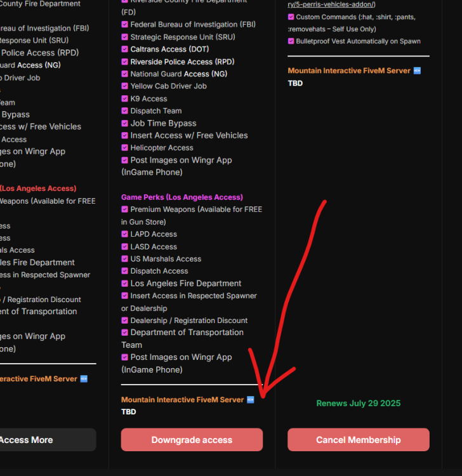Toggle the K9 Access checkbox
Screen dimensions: 462x476
[124, 98]
